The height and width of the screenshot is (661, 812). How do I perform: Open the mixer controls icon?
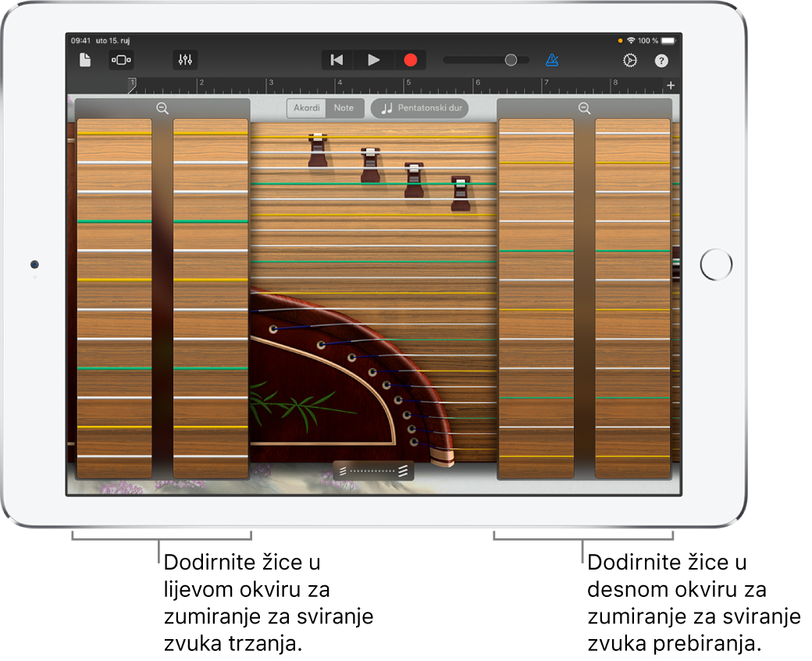185,59
